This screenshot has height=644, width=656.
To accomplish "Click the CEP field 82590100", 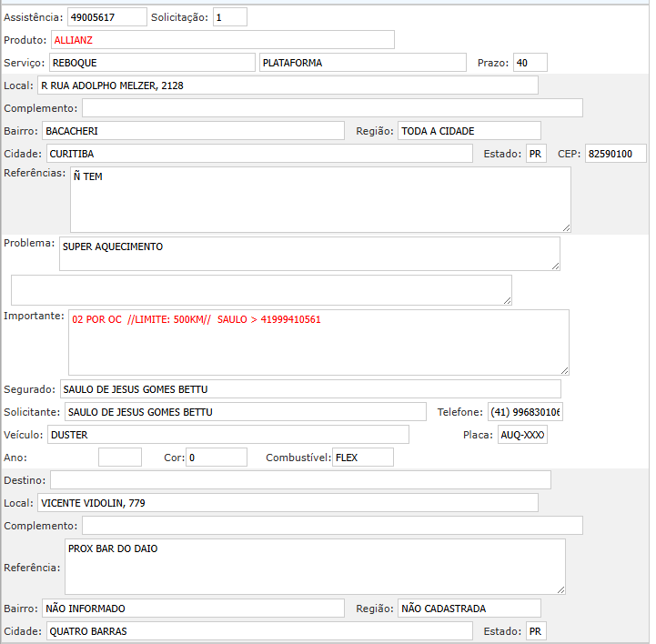I will coord(615,154).
